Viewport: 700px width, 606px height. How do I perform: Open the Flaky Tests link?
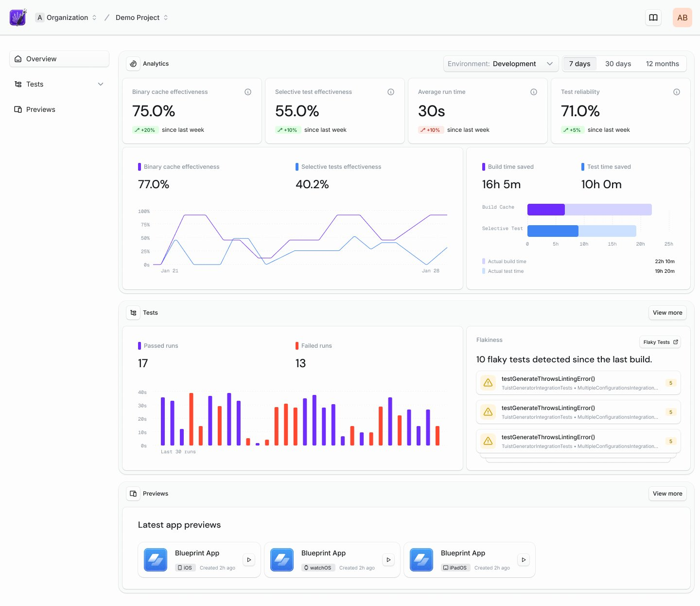pos(660,342)
